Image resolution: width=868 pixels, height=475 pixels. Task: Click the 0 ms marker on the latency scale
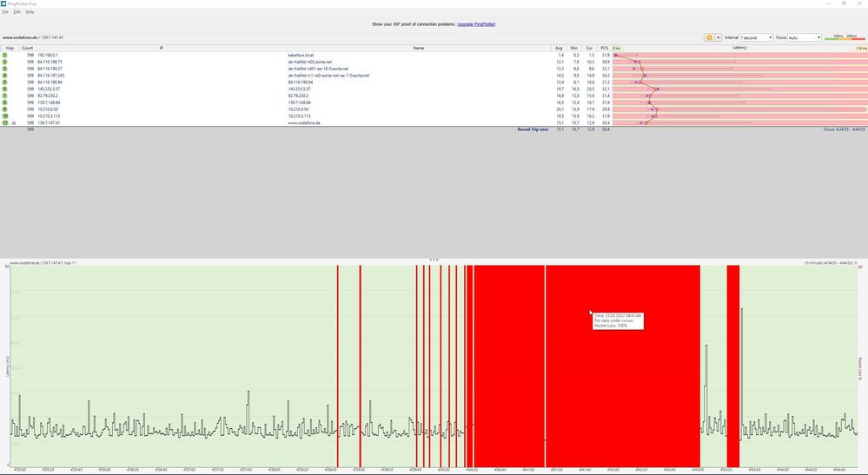tap(617, 48)
